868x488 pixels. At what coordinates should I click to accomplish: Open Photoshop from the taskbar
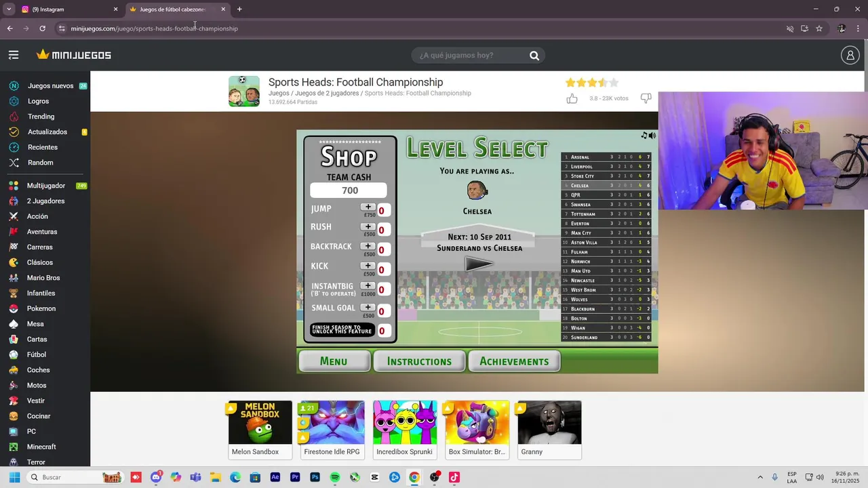(x=315, y=477)
